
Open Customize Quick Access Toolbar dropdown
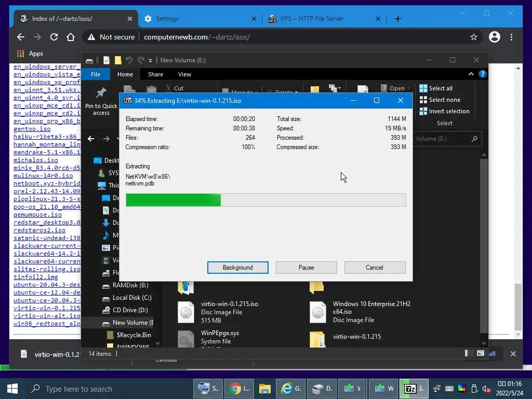[150, 60]
